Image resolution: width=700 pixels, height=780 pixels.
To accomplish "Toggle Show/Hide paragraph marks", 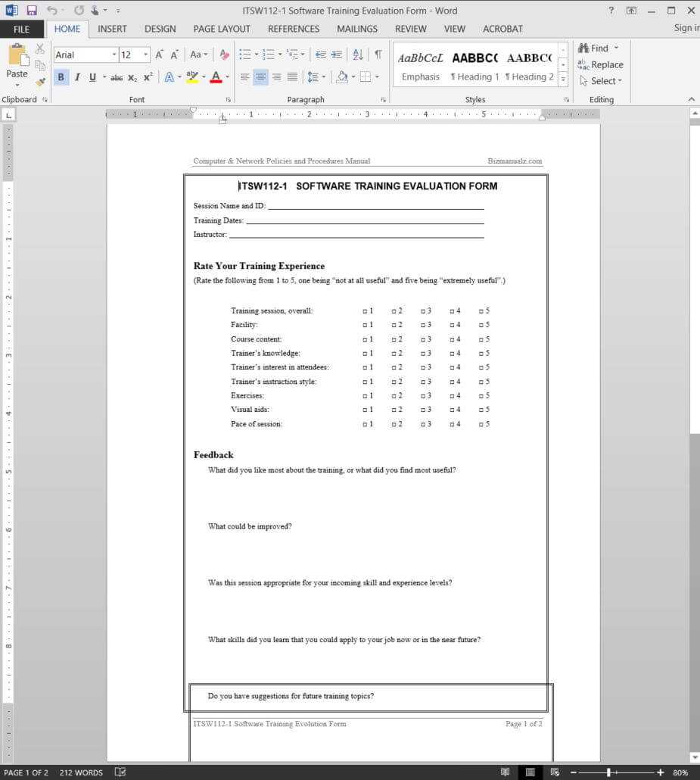I will (378, 55).
